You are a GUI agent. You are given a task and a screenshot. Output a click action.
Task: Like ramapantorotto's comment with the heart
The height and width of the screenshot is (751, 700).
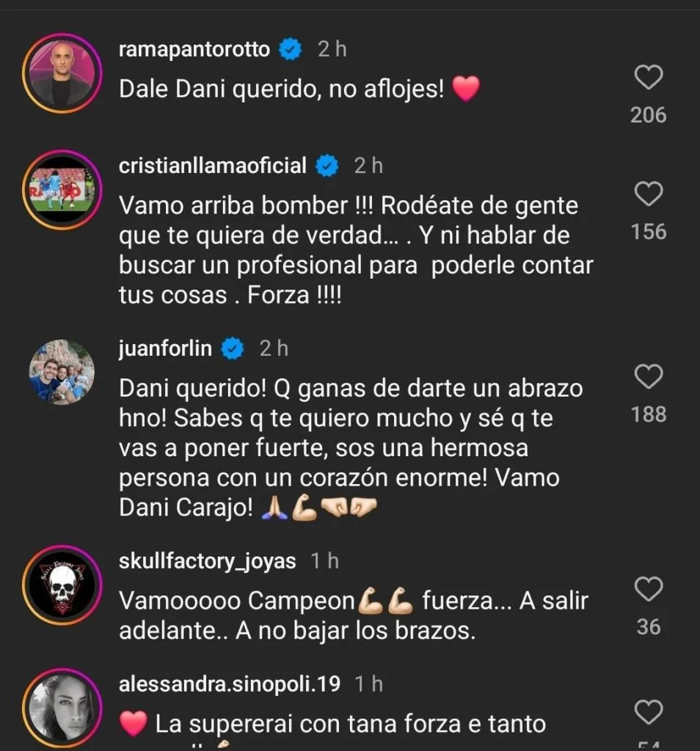pos(649,77)
